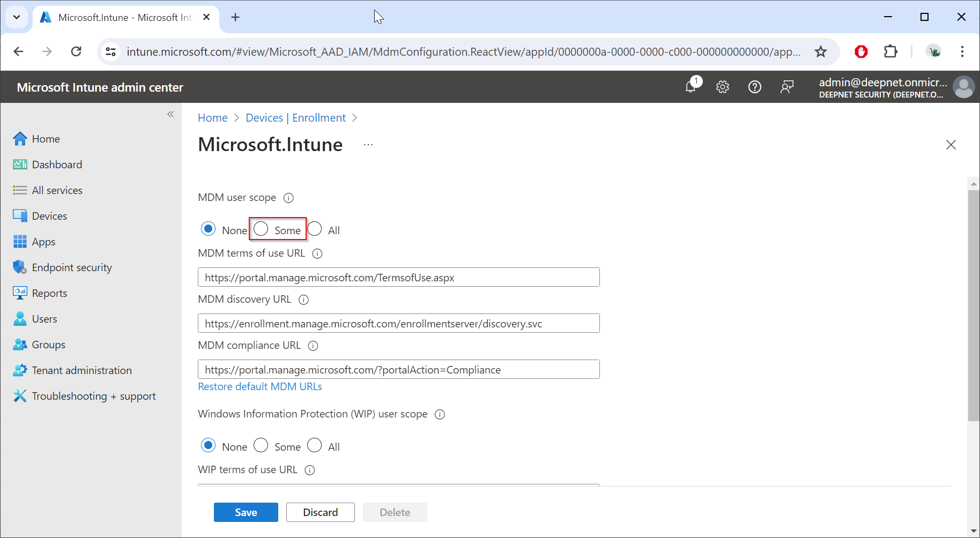Go to Tenant administration in sidebar

(x=81, y=370)
